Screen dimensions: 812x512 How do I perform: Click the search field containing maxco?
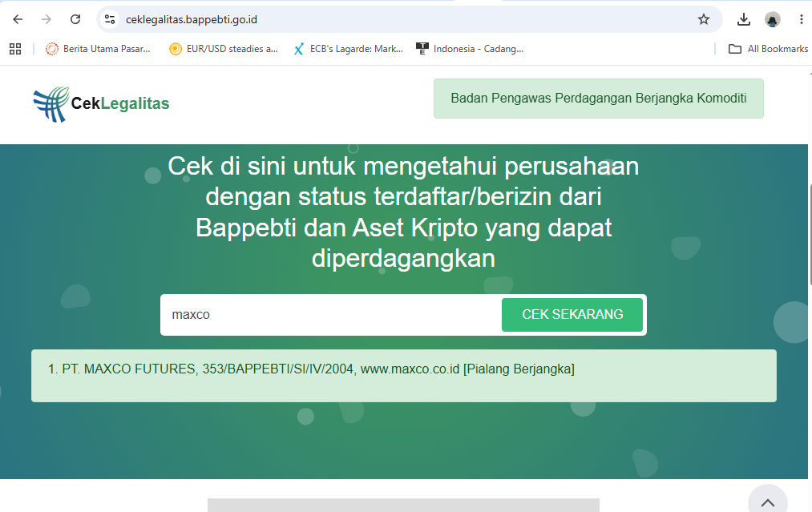tap(331, 315)
